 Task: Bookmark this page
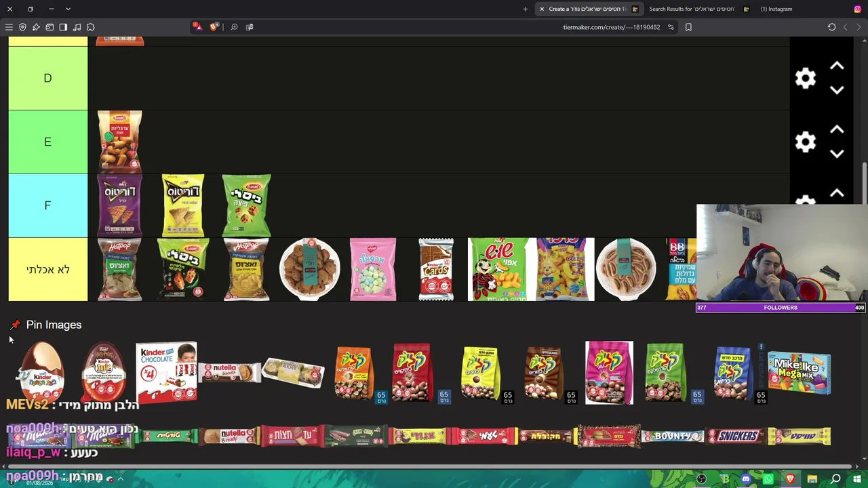688,27
